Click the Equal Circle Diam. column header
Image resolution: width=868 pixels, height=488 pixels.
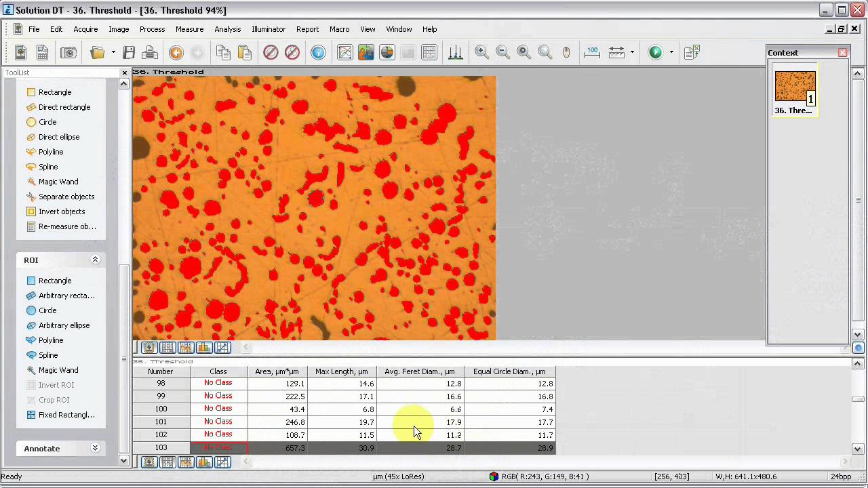(x=509, y=371)
